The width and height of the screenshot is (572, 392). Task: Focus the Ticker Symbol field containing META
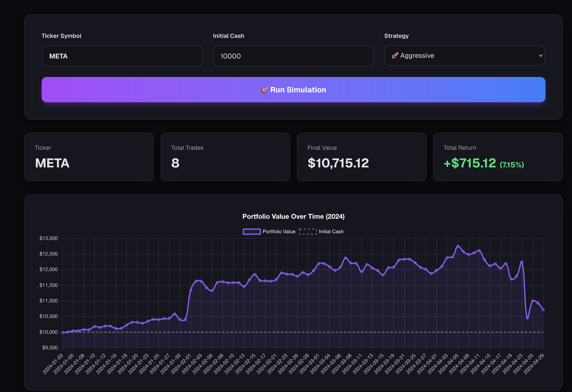pos(122,56)
